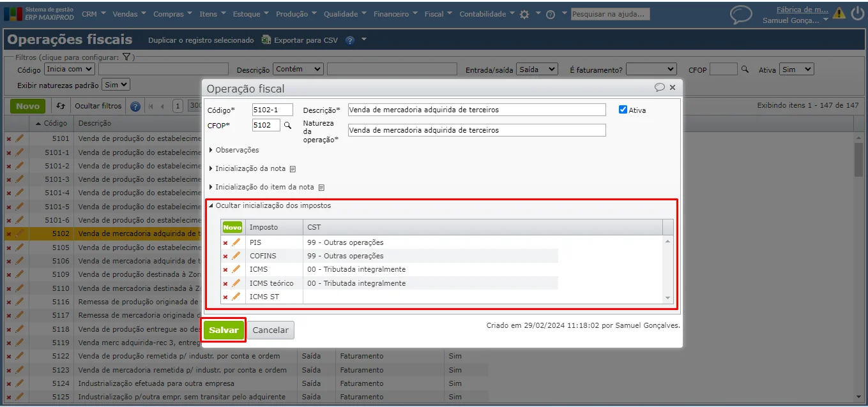Expand Inicialização do item da nota
868x407 pixels.
pos(262,188)
